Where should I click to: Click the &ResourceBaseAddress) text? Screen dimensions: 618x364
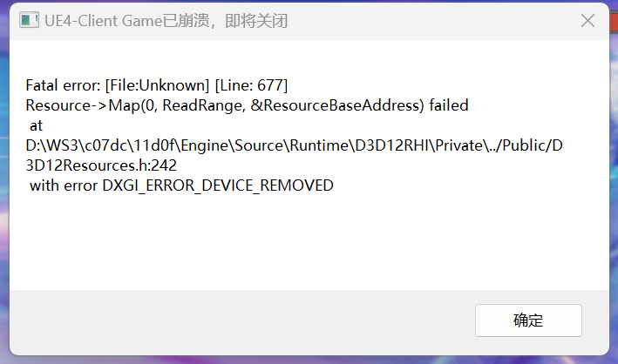pyautogui.click(x=337, y=105)
